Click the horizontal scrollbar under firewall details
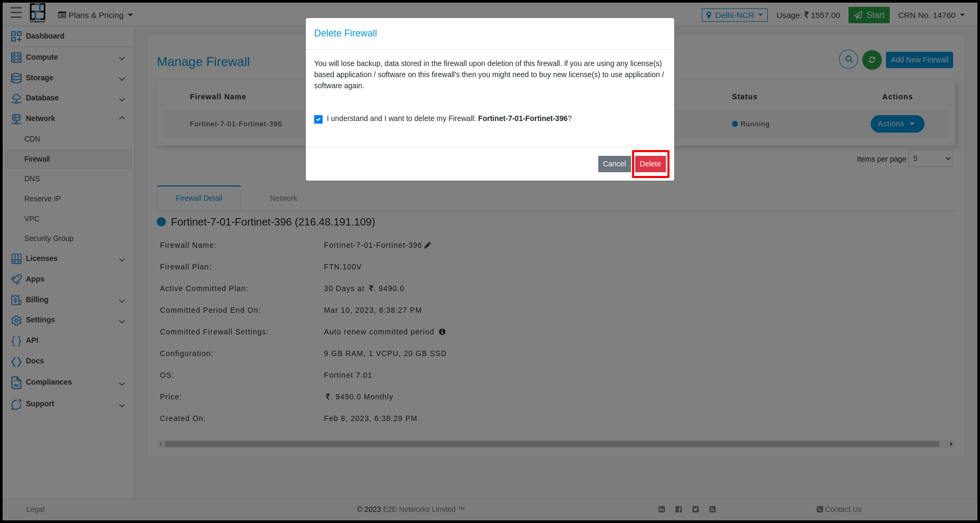 (552, 444)
